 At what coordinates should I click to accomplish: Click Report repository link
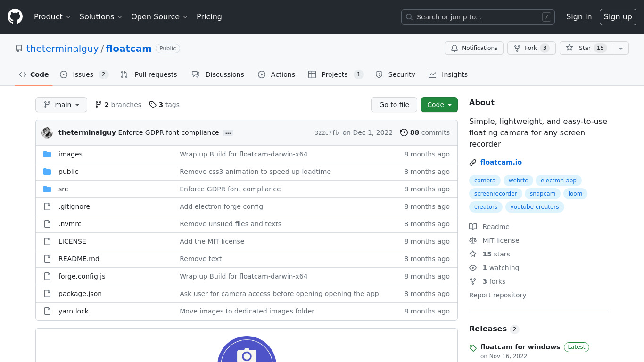497,295
